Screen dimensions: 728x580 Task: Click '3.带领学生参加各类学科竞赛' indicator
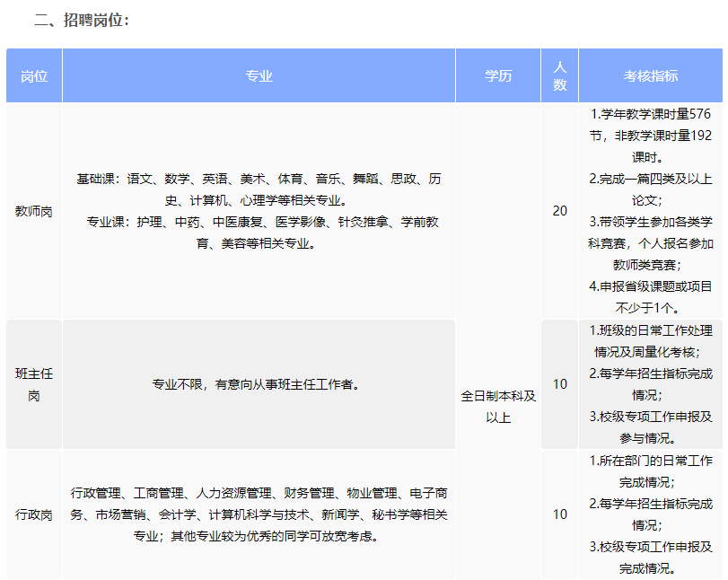click(651, 243)
